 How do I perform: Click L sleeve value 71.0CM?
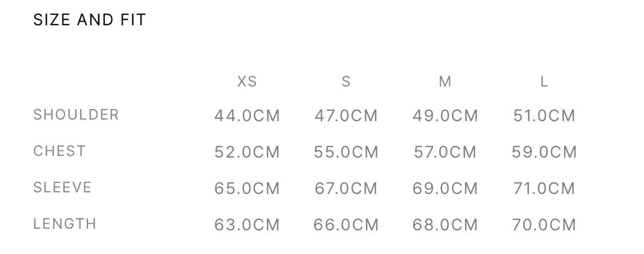(x=544, y=188)
